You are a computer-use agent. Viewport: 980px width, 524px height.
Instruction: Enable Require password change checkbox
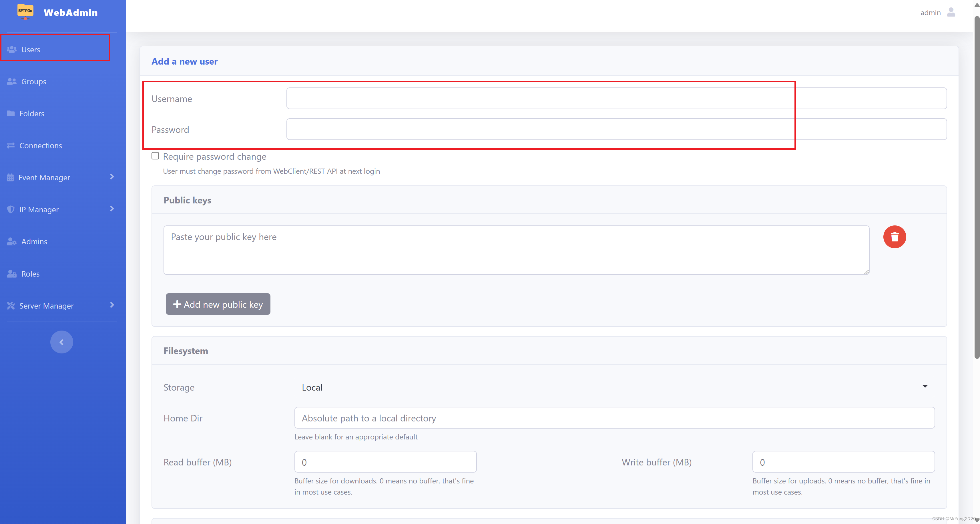coord(155,155)
